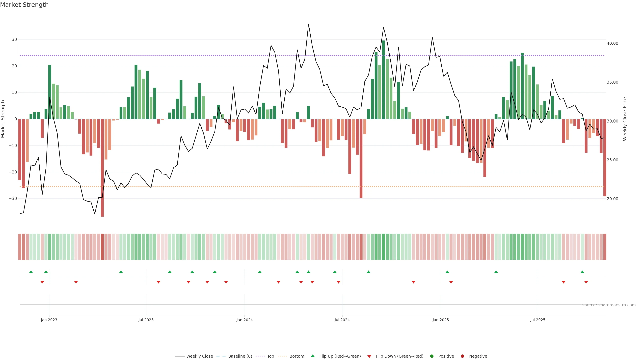
Task: Click the Flip Down red triangle legend icon
Action: [369, 356]
